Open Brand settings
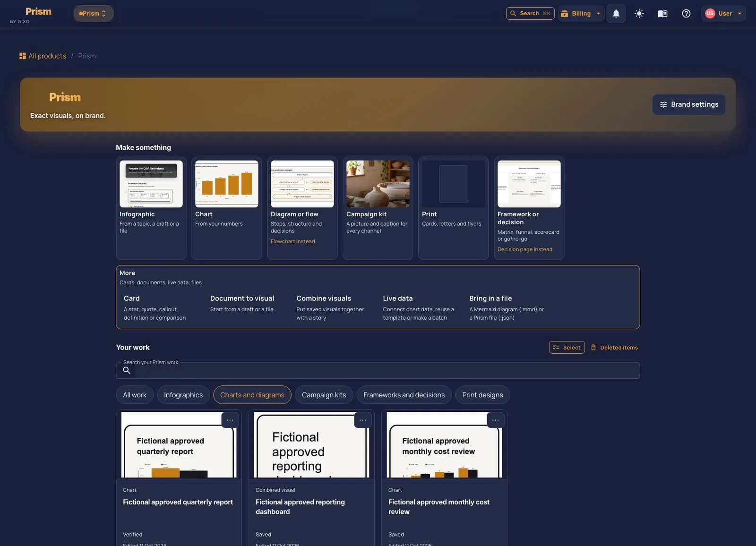756x546 pixels. coord(689,104)
